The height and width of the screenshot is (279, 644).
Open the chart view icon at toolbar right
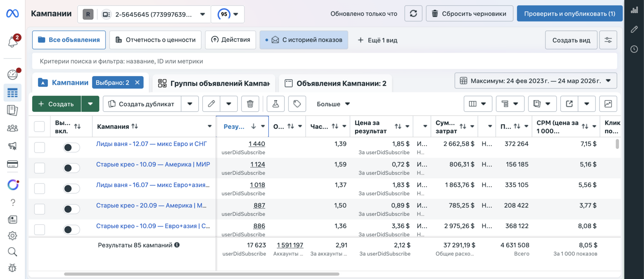click(x=608, y=104)
